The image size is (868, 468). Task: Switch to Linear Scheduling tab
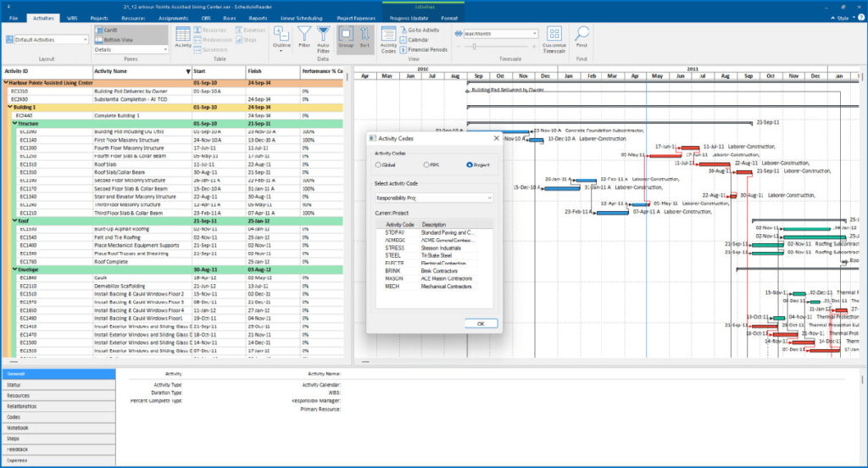pos(301,19)
